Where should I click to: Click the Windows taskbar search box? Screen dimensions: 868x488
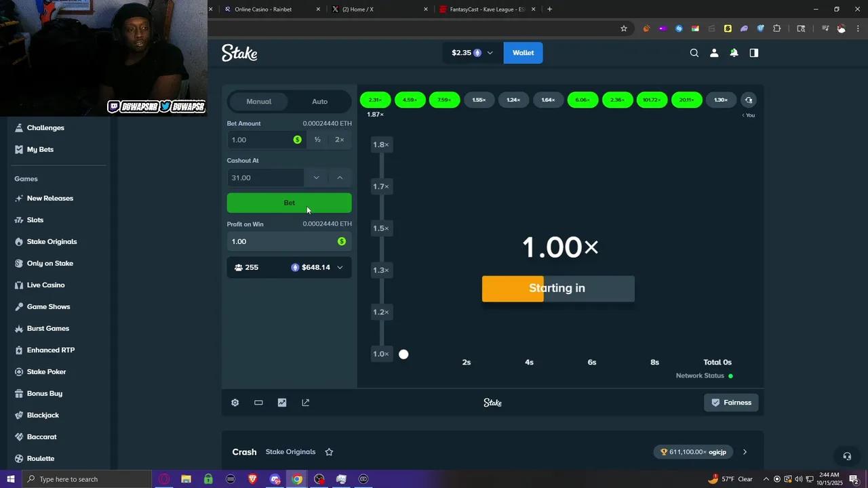click(86, 479)
